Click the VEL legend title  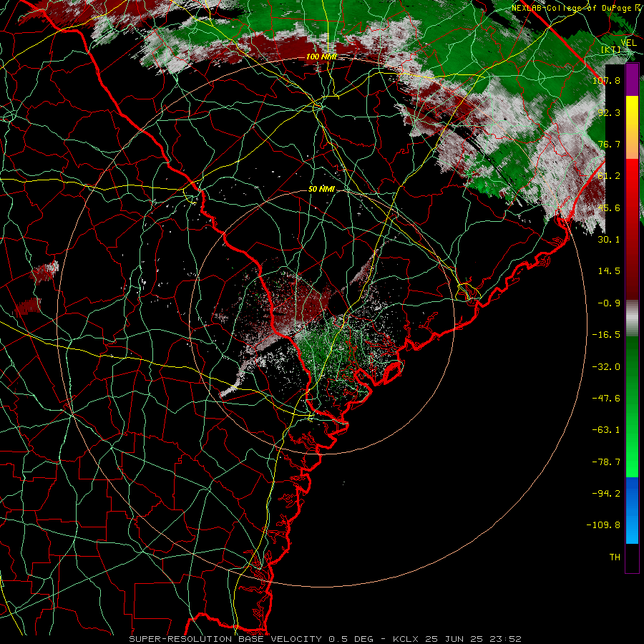628,43
